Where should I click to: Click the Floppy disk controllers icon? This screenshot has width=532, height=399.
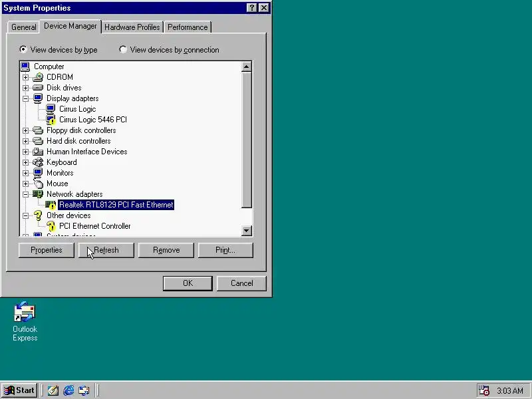38,130
